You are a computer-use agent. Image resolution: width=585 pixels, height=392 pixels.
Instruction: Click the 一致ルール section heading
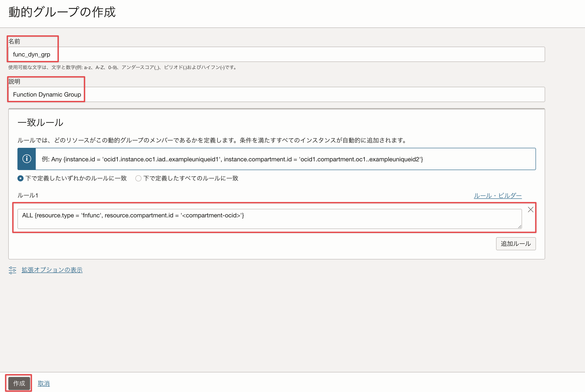[x=41, y=123]
